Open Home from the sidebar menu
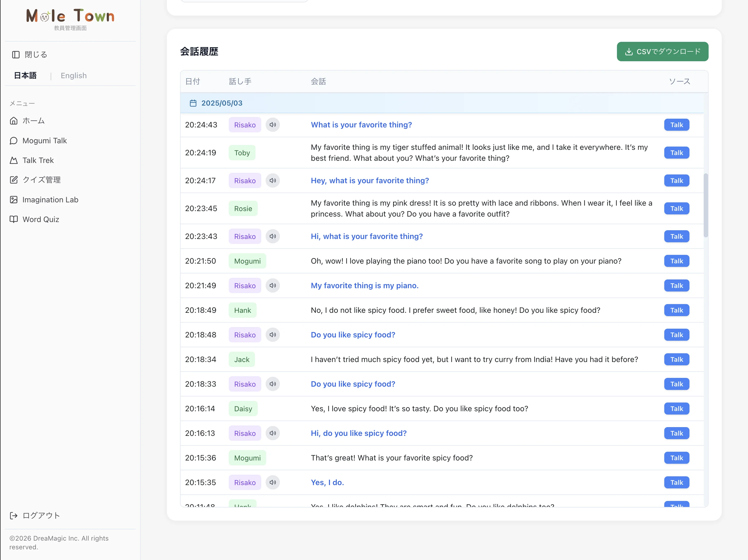 (33, 121)
